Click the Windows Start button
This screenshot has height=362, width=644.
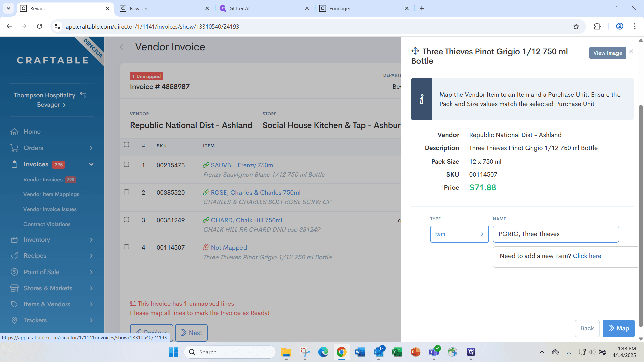pos(173,352)
